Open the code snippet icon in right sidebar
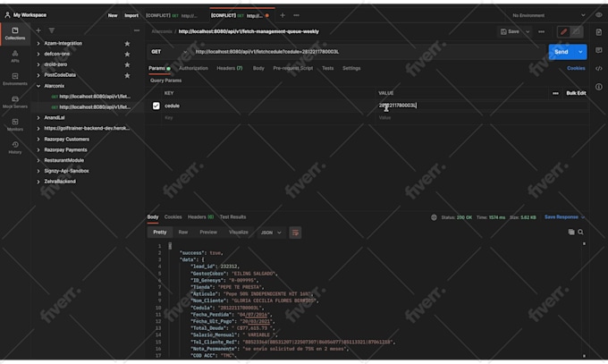The height and width of the screenshot is (364, 608). (x=599, y=68)
